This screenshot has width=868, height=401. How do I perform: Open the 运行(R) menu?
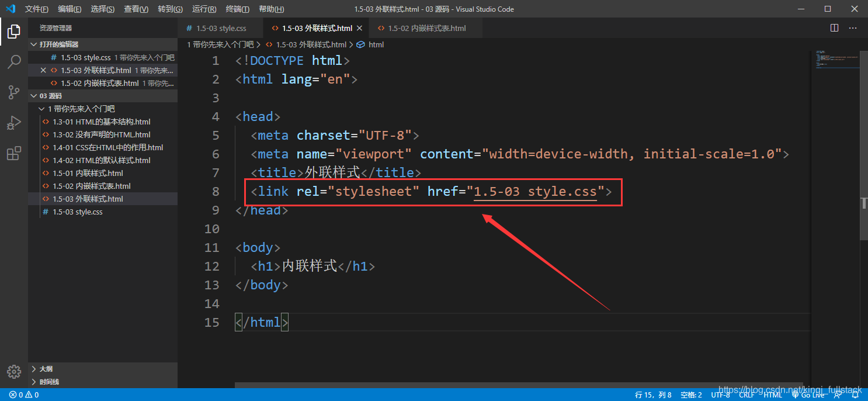tap(204, 9)
